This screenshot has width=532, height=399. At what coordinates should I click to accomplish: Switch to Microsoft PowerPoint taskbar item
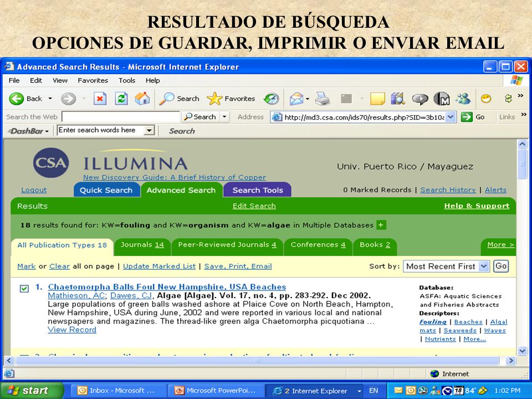pyautogui.click(x=217, y=391)
